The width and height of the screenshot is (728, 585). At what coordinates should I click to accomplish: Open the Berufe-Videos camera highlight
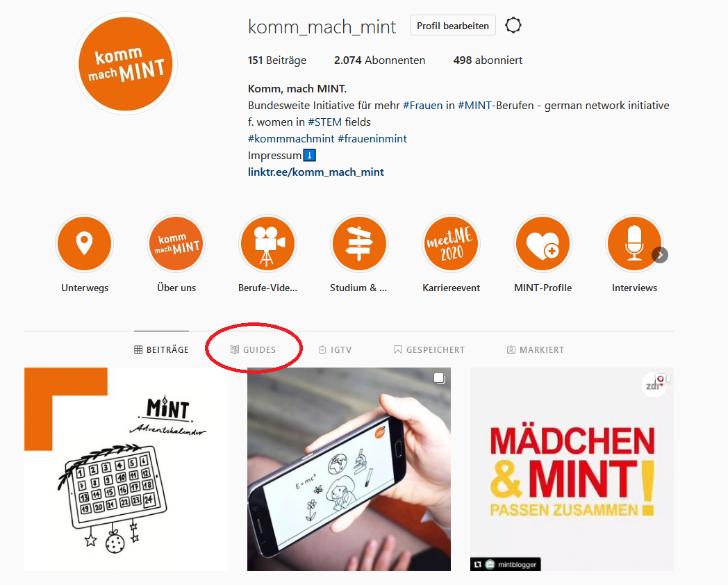[268, 243]
